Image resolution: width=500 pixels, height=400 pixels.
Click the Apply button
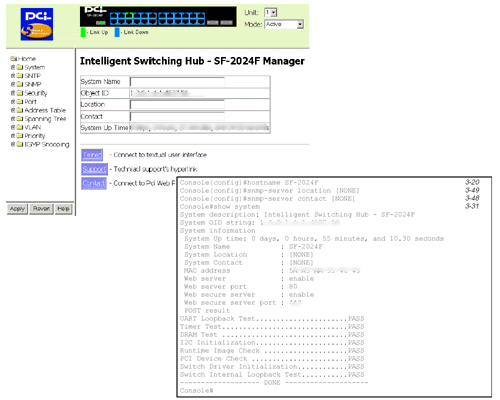pyautogui.click(x=17, y=209)
